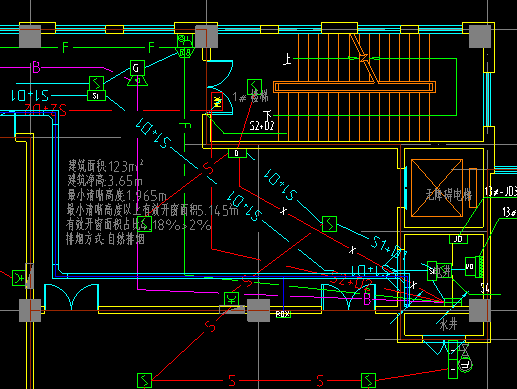
Task: Click the gray column at top right corner
Action: [x=480, y=36]
